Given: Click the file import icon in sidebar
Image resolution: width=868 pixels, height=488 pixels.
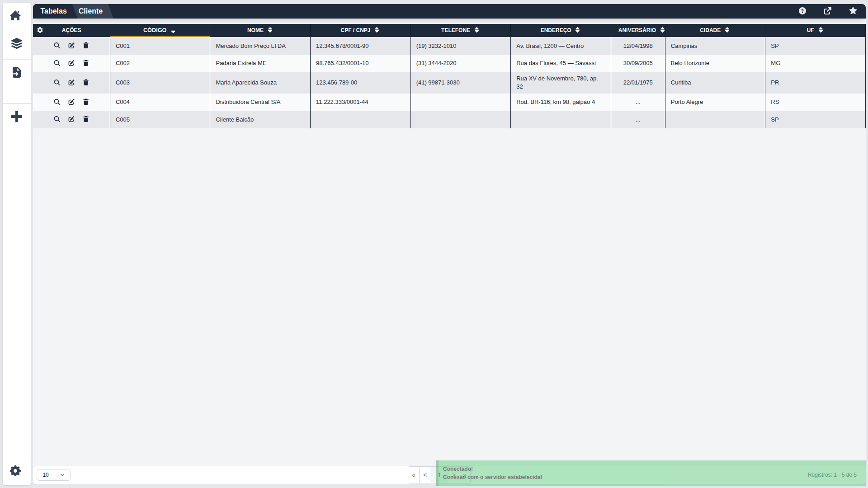Looking at the screenshot, I should click(16, 72).
